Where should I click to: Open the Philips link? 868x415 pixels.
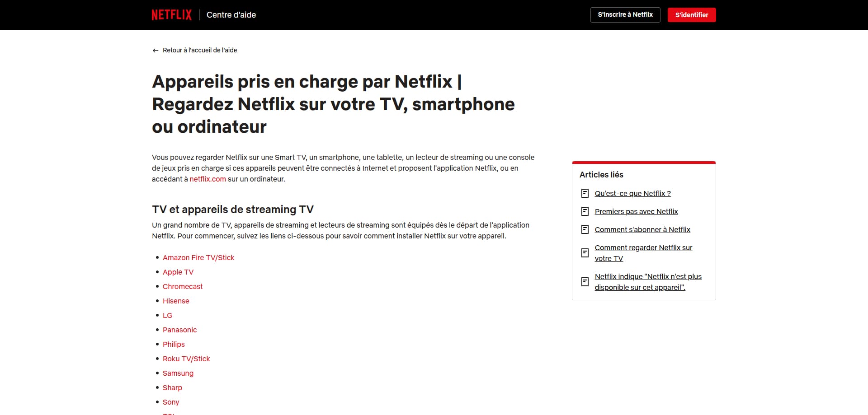click(174, 344)
